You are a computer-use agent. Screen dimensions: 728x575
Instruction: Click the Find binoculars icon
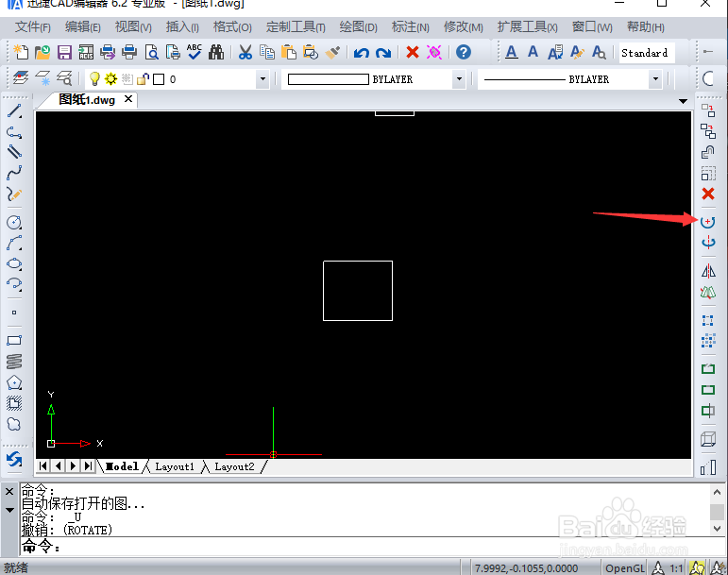point(216,52)
